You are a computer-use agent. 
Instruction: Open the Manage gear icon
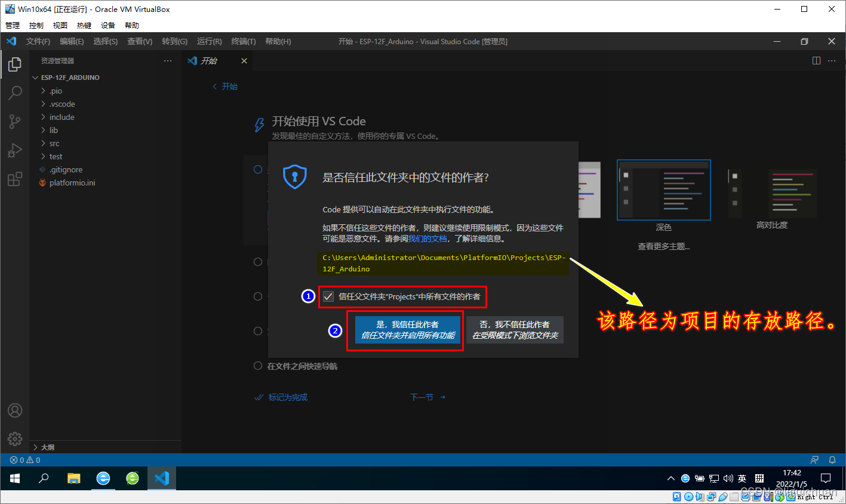pos(15,439)
